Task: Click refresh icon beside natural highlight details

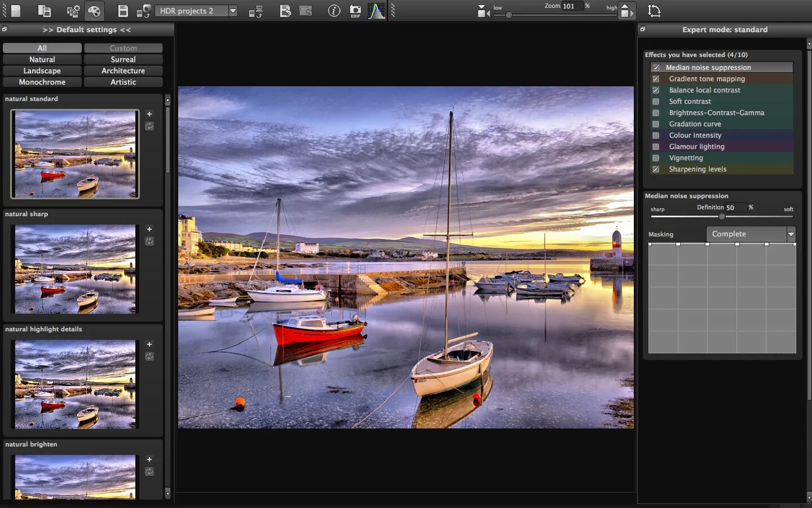Action: point(149,357)
